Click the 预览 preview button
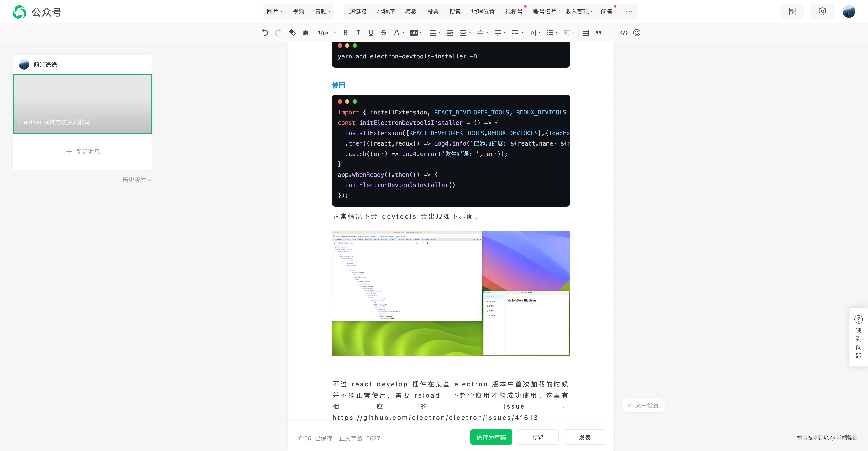The height and width of the screenshot is (451, 868). coord(537,437)
